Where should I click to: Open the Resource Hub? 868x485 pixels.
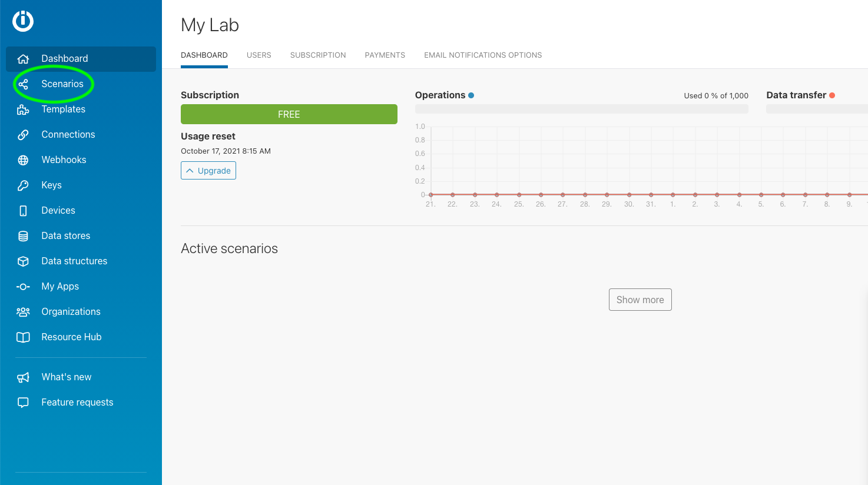71,337
